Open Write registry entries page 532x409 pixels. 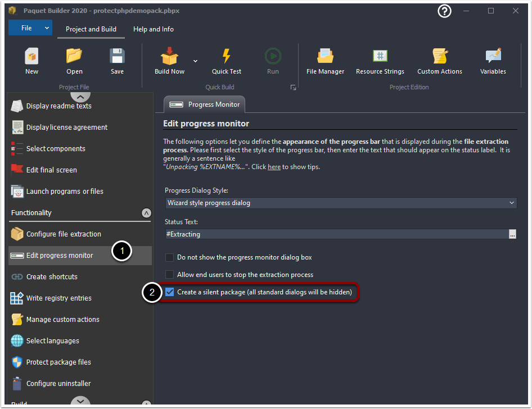click(x=80, y=298)
